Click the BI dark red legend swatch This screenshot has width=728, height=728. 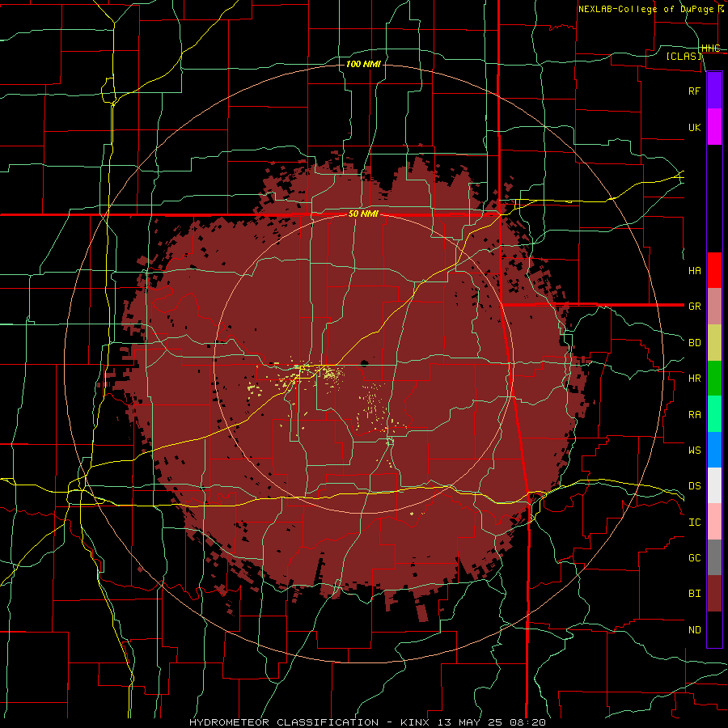point(714,594)
